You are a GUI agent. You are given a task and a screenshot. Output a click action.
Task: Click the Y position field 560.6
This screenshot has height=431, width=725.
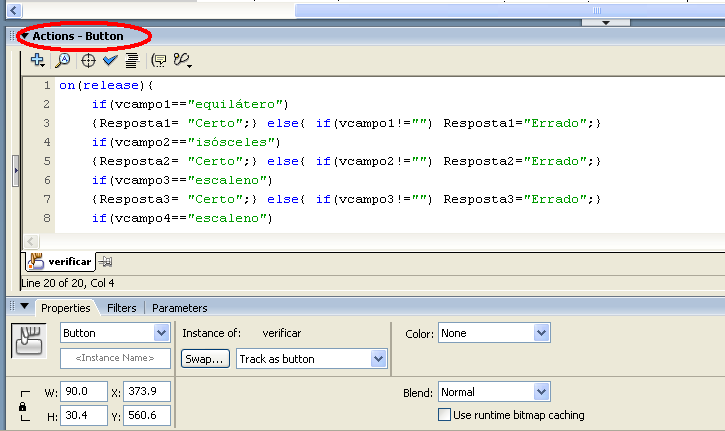[147, 415]
